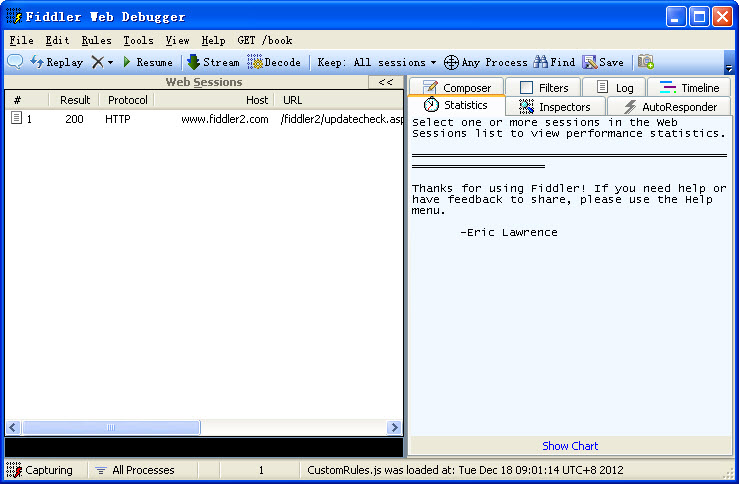Take a screenshot with the camera icon
739x484 pixels.
click(x=645, y=62)
